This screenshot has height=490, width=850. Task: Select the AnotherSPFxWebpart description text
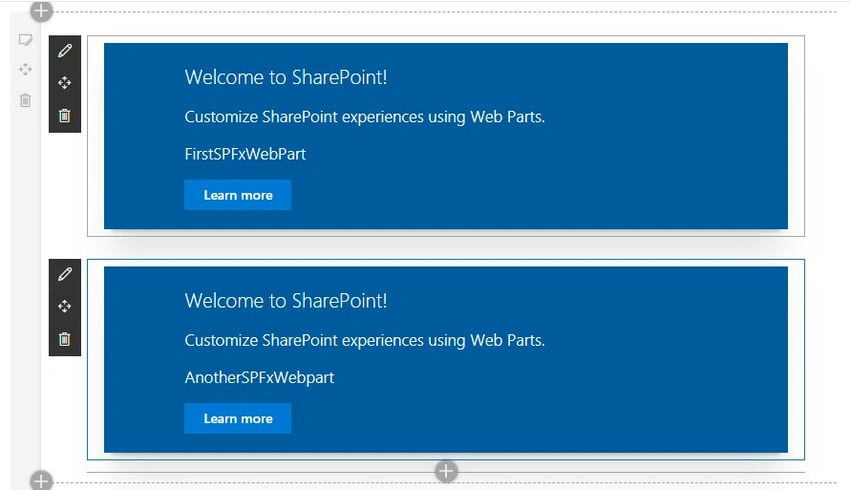coord(259,377)
